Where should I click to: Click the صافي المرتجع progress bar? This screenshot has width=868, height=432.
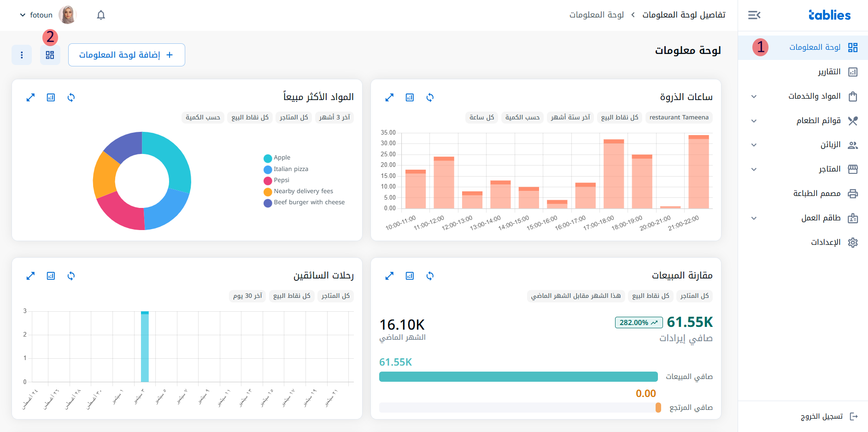(520, 408)
